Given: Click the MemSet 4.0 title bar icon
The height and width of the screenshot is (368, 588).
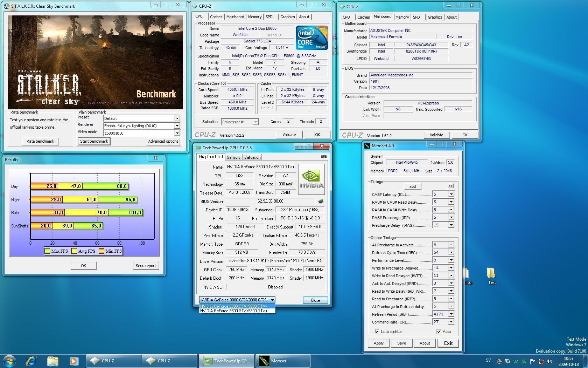Looking at the screenshot, I should point(367,145).
